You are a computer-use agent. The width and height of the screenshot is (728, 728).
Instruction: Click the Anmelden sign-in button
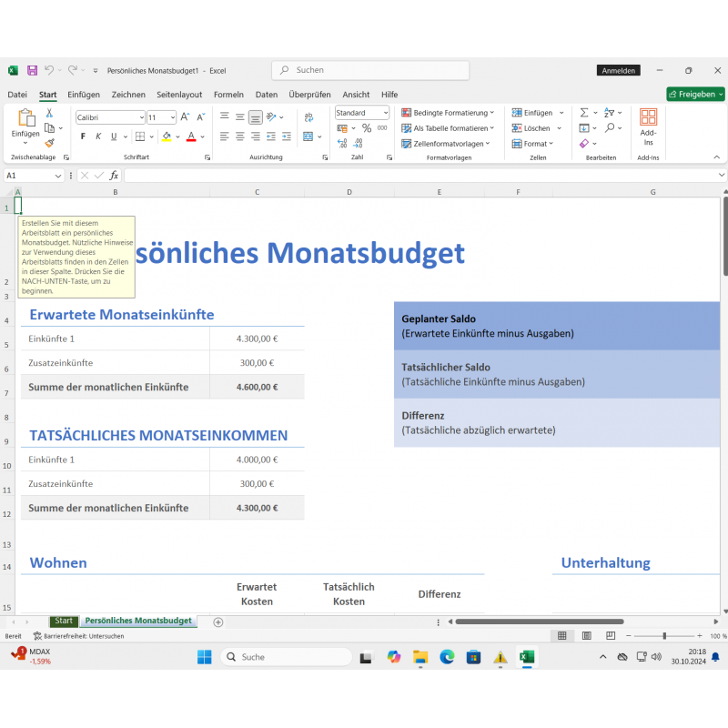pyautogui.click(x=619, y=70)
